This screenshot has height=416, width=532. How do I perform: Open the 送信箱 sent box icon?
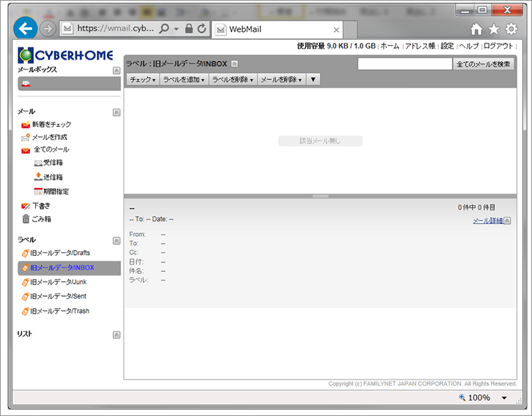38,177
